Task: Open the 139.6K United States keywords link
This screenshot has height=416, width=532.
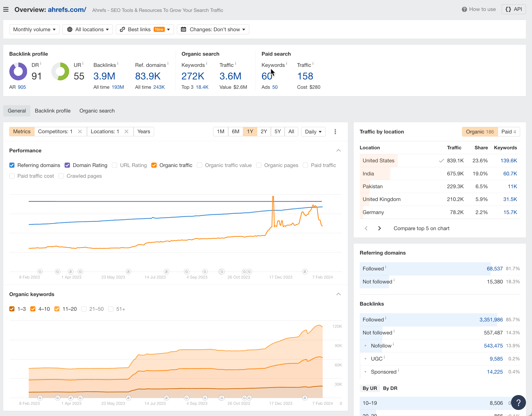Action: point(509,160)
